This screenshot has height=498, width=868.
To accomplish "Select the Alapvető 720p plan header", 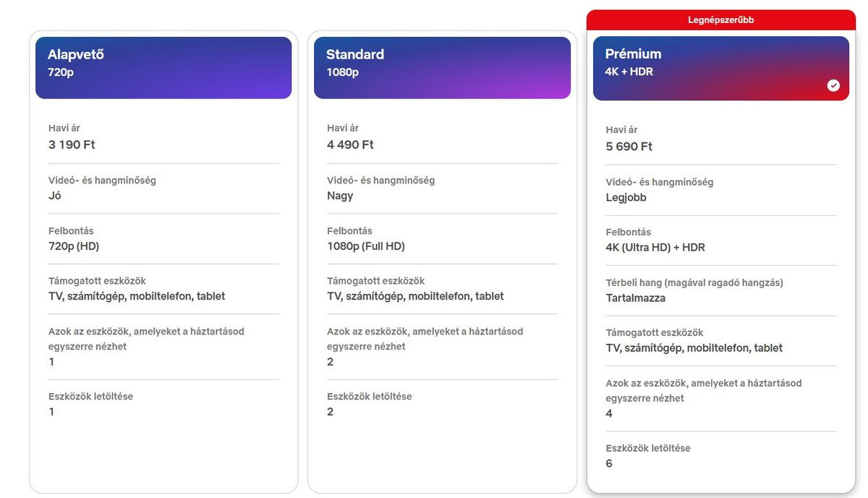I will [x=163, y=67].
